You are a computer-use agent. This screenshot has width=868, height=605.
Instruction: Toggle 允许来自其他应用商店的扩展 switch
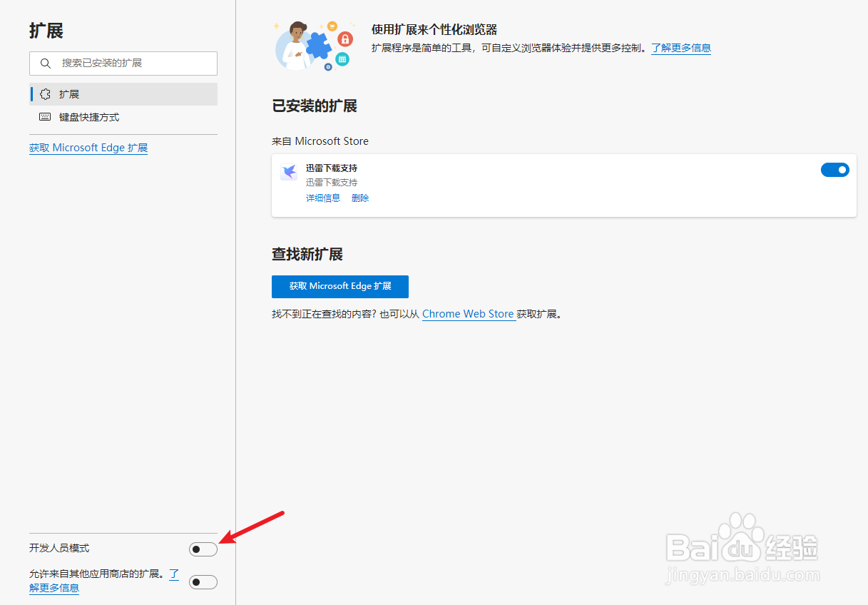pyautogui.click(x=203, y=582)
